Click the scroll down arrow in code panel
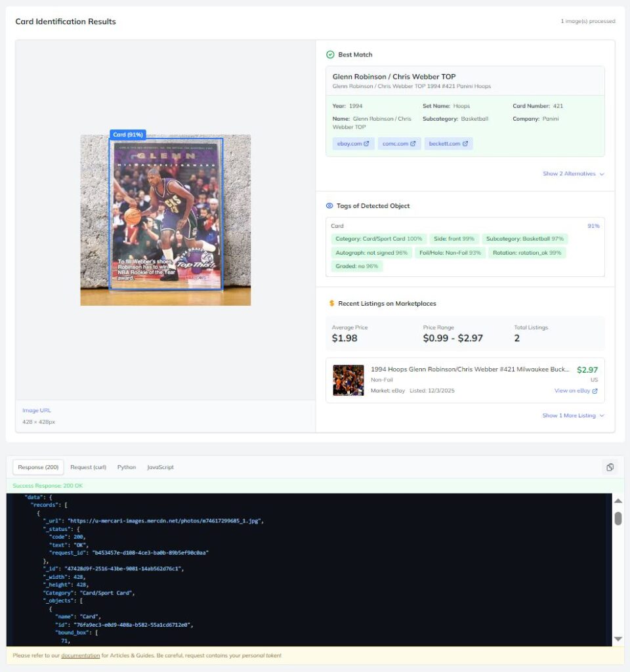This screenshot has height=672, width=630. pos(618,639)
